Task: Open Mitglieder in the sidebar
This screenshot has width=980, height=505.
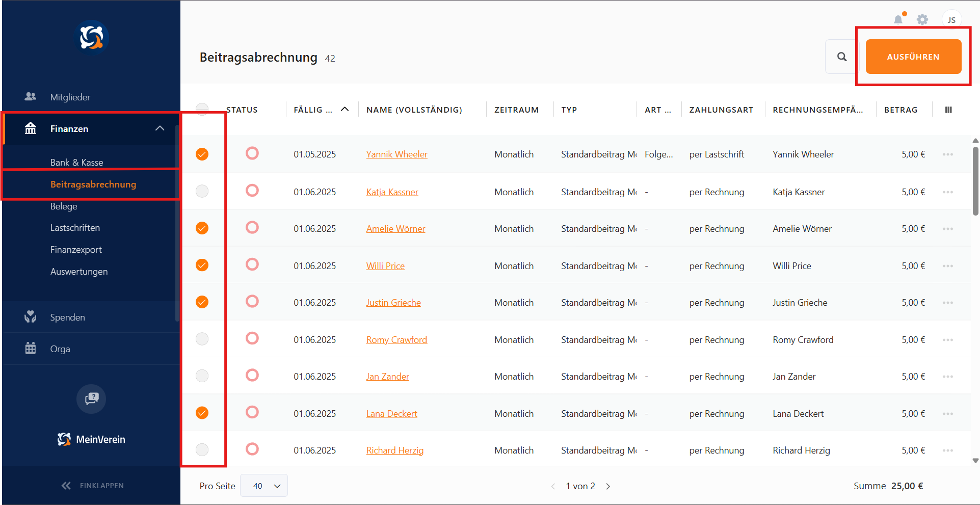Action: (x=70, y=97)
